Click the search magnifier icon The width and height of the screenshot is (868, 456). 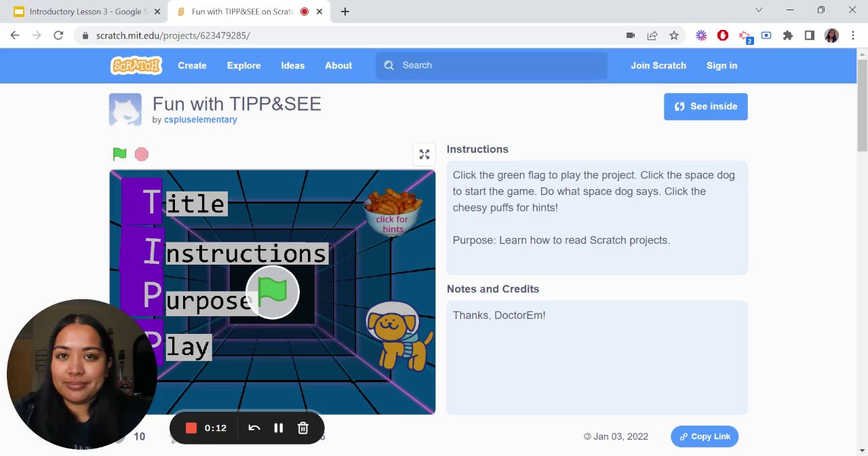[389, 65]
